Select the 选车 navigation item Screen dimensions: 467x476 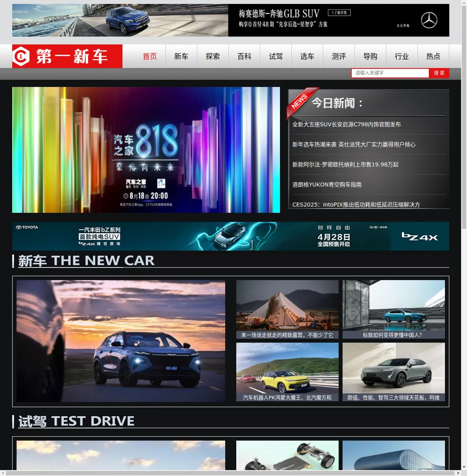pos(307,56)
